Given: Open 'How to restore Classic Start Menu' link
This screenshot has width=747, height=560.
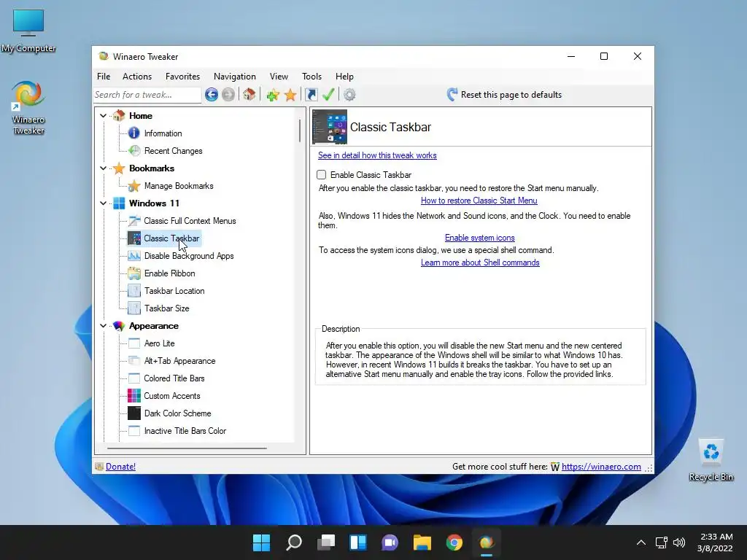Looking at the screenshot, I should coord(479,201).
